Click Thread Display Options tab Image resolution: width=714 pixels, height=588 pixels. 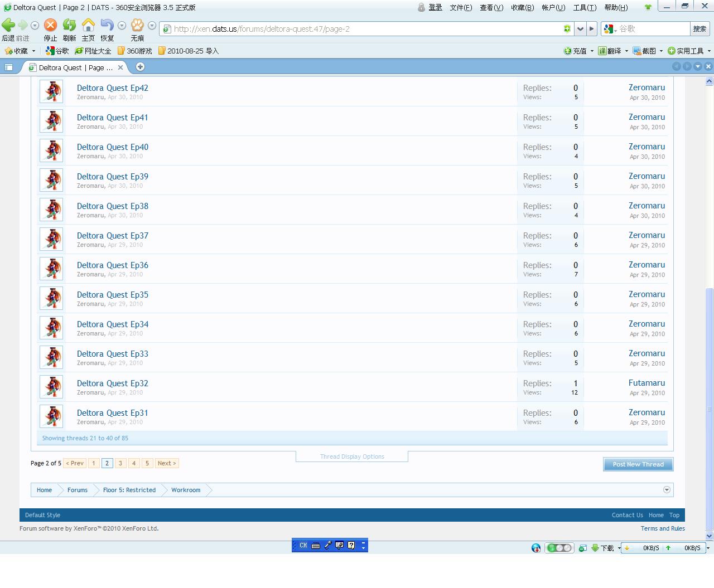(352, 456)
